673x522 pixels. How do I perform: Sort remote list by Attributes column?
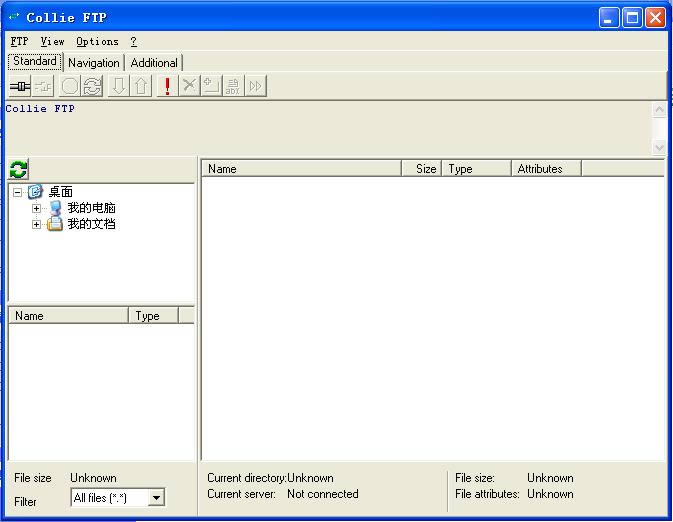546,169
